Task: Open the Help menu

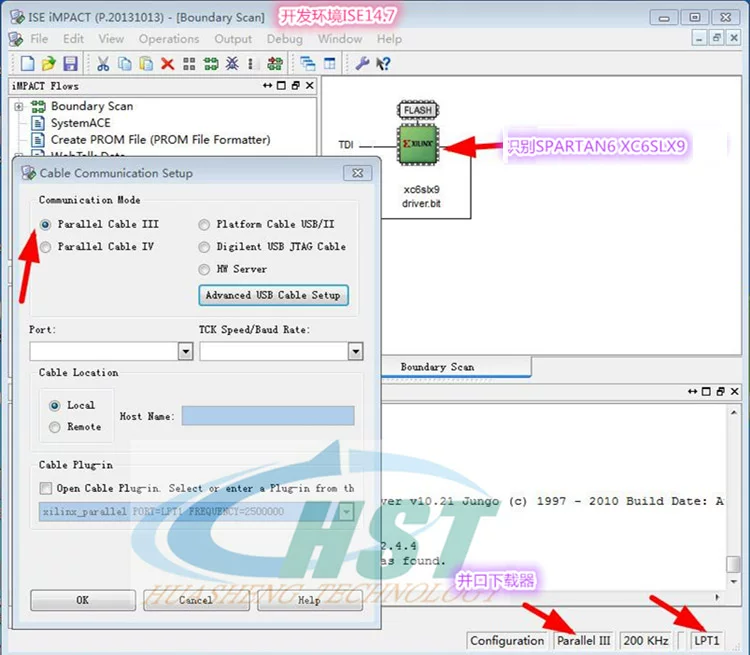Action: tap(389, 39)
